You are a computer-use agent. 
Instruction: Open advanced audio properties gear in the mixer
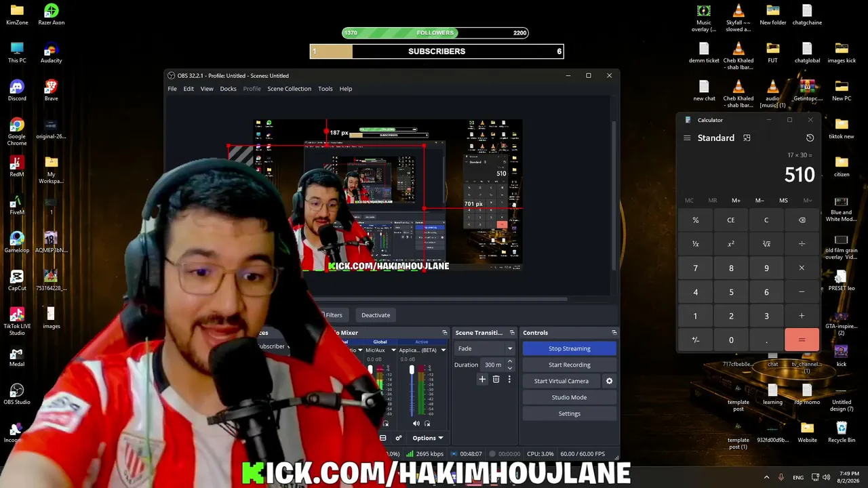coord(398,438)
